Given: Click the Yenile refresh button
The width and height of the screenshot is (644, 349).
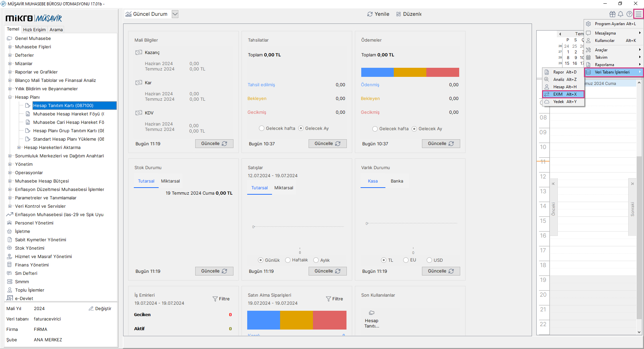Looking at the screenshot, I should click(x=378, y=14).
